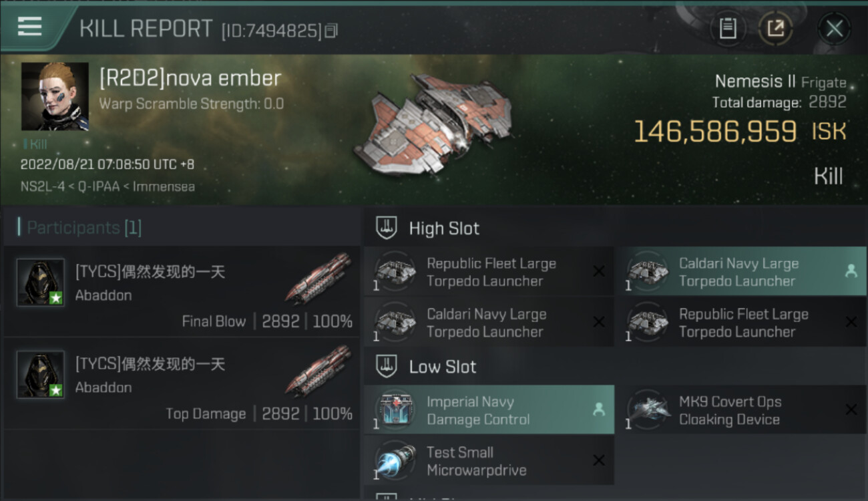Open the clipboard notes icon

[x=727, y=28]
